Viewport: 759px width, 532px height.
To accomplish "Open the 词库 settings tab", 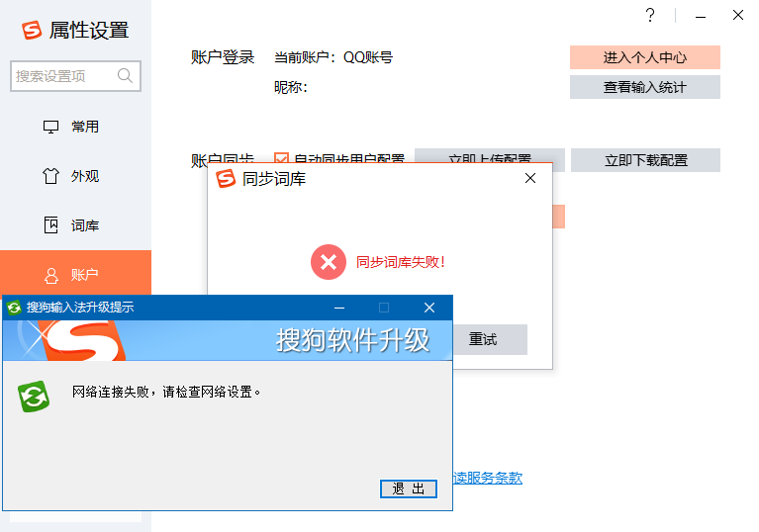I will (x=75, y=225).
